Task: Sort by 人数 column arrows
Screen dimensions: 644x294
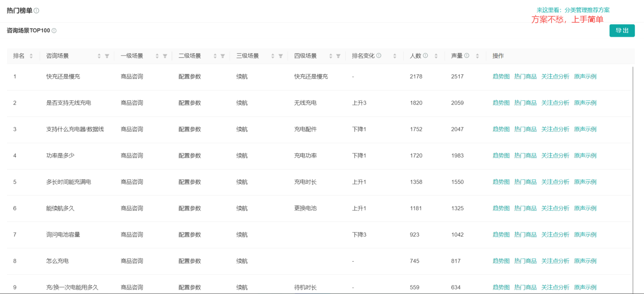Action: coord(436,56)
